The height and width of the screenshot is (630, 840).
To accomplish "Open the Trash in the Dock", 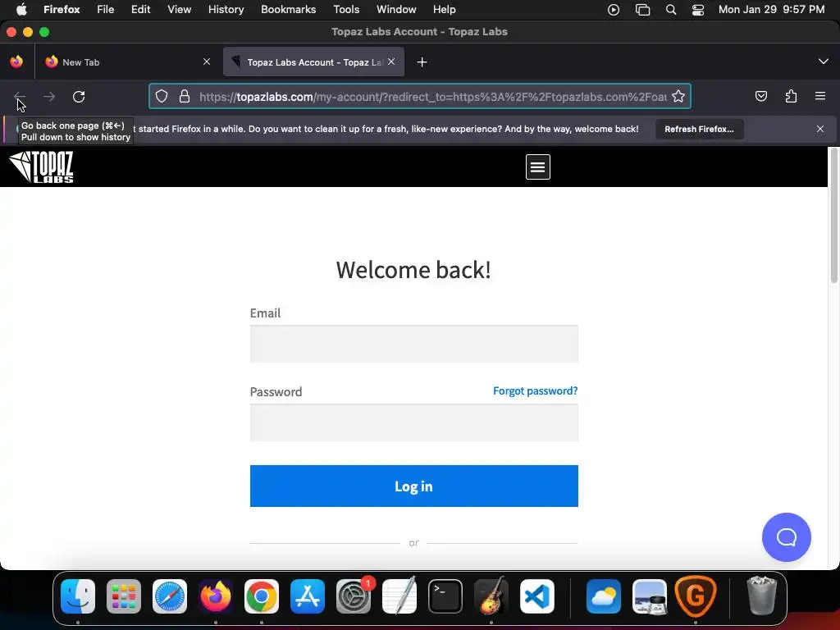I will pos(761,596).
